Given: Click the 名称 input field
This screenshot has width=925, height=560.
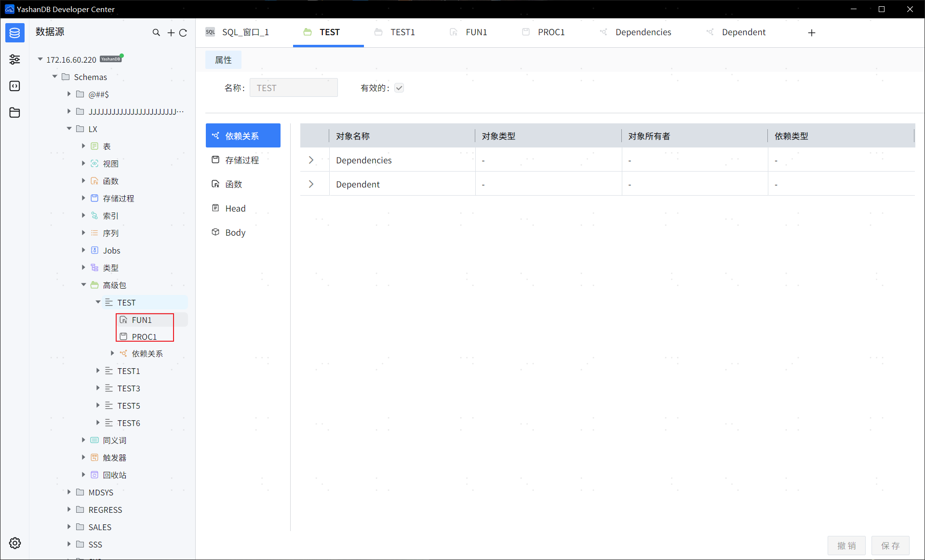Looking at the screenshot, I should tap(294, 88).
